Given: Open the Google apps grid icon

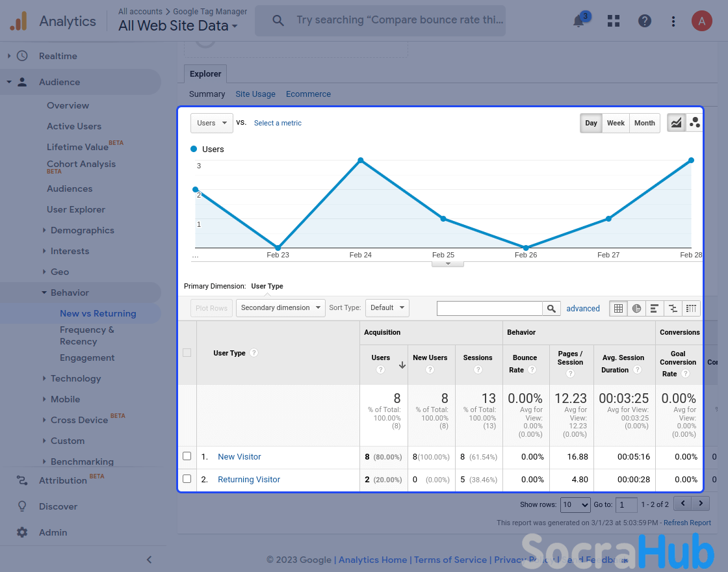Looking at the screenshot, I should click(613, 21).
